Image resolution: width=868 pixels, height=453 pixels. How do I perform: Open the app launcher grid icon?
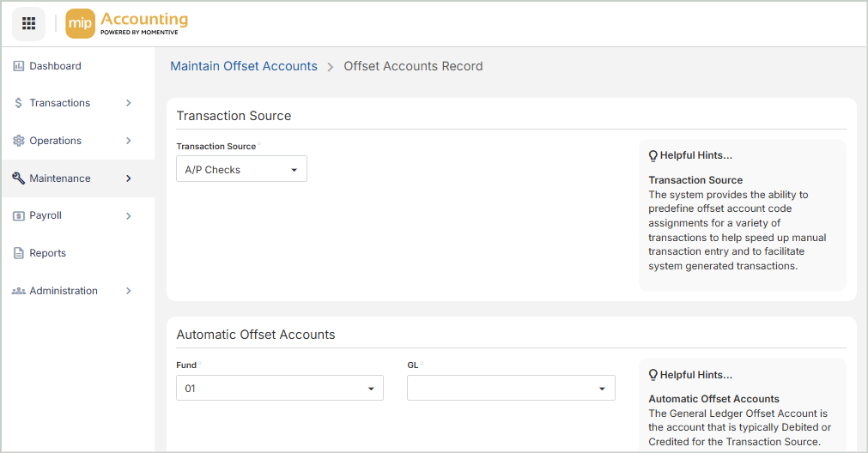coord(28,23)
